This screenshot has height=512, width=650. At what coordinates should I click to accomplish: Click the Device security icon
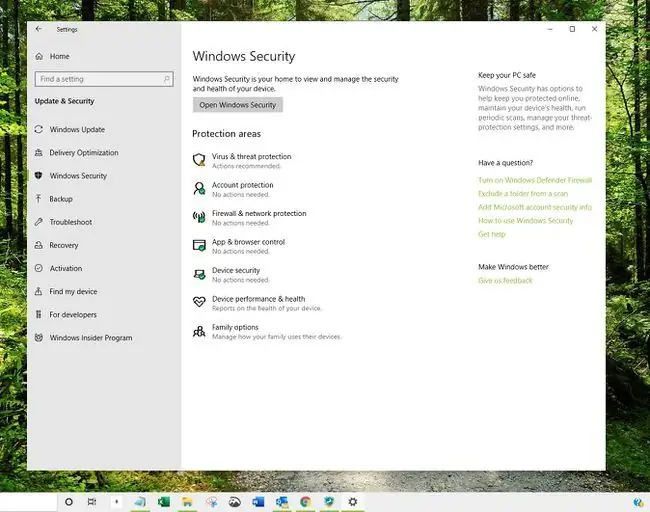coord(199,274)
